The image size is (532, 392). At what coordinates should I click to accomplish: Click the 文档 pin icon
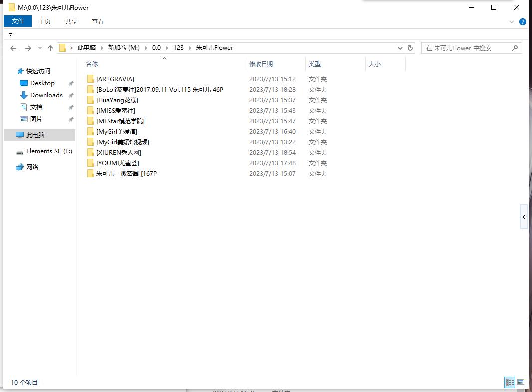tap(71, 108)
